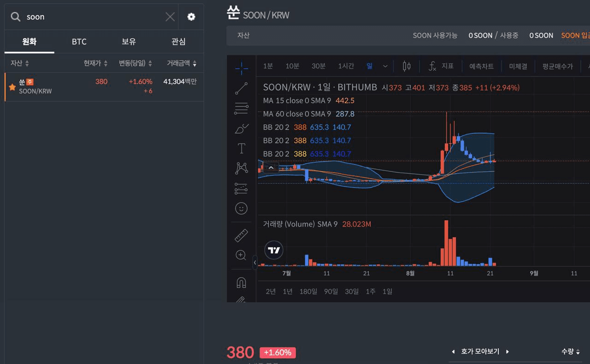
Task: Set chart range to 1년
Action: (288, 291)
